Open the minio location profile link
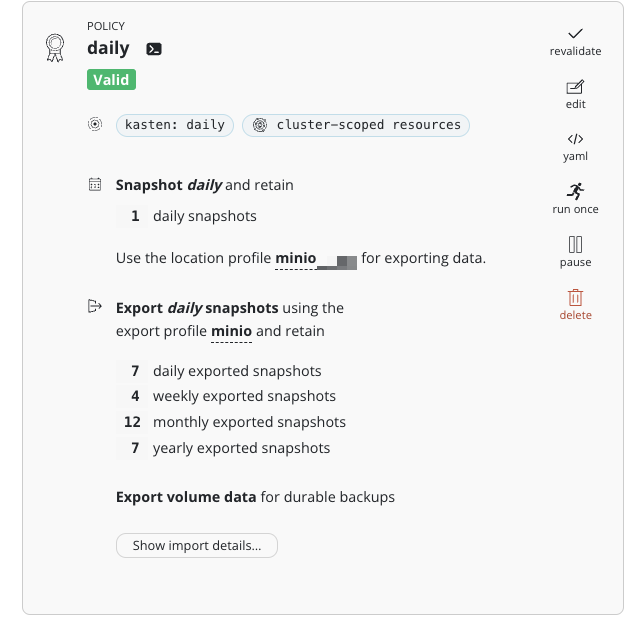The image size is (643, 621). tap(295, 258)
